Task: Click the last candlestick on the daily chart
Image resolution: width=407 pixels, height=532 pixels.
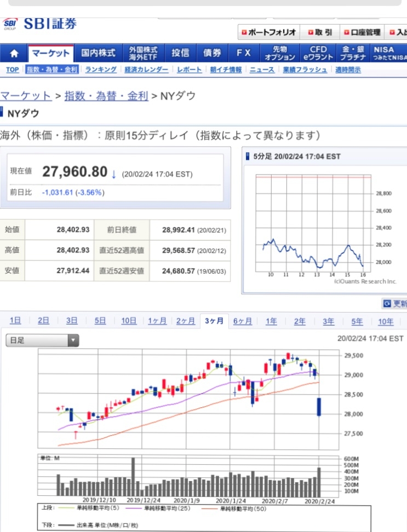Action: click(x=319, y=407)
